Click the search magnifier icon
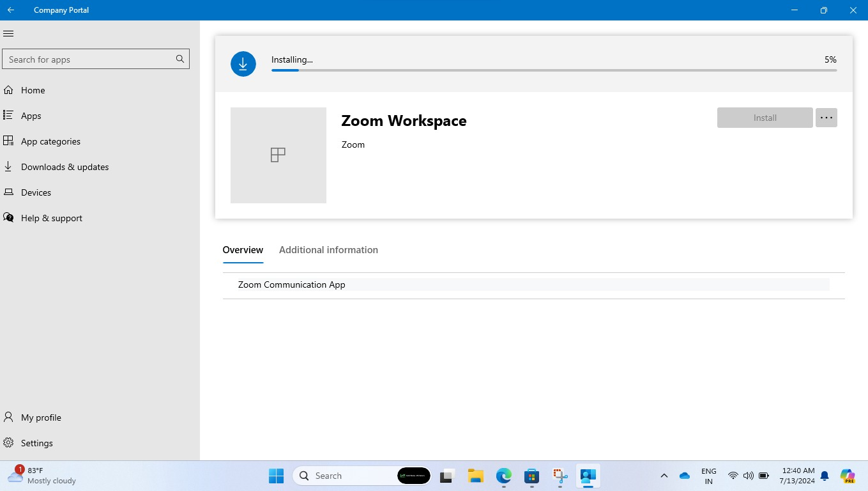The width and height of the screenshot is (868, 491). point(180,59)
